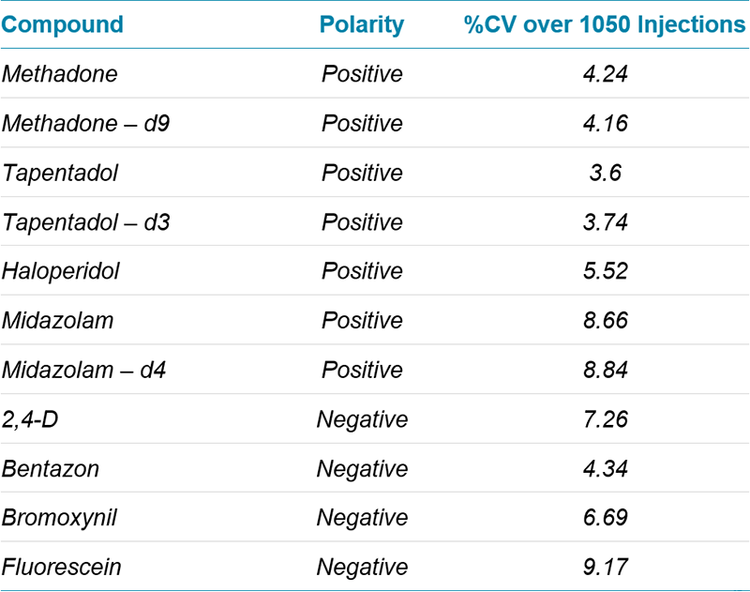This screenshot has width=750, height=592.
Task: Click the Fluorescein compound cell
Action: [x=61, y=567]
